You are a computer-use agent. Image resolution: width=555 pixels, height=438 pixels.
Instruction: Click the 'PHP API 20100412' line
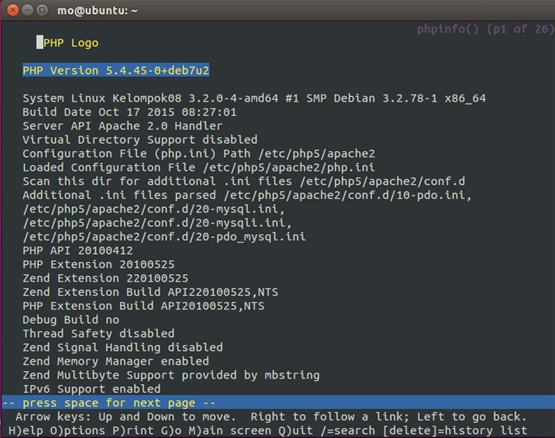(78, 250)
